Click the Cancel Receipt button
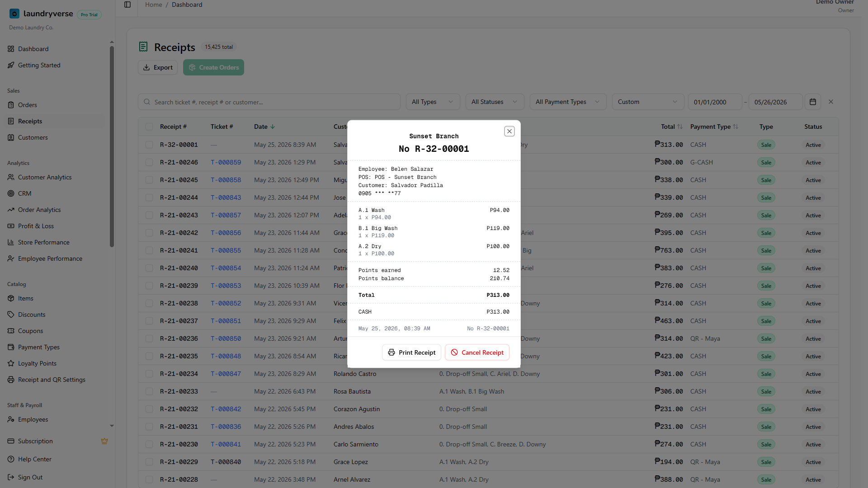Screen dimensions: 868x488 coord(477,352)
